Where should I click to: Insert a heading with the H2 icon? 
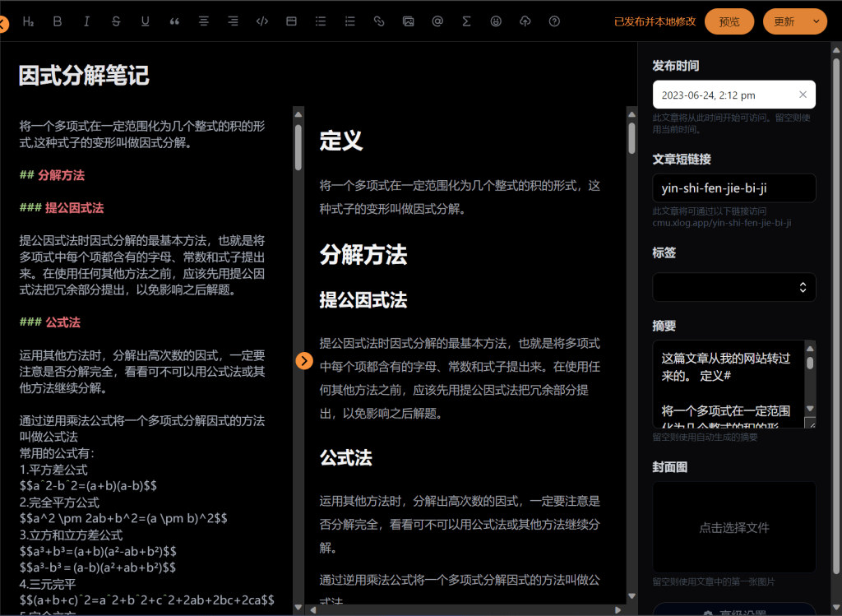[28, 21]
